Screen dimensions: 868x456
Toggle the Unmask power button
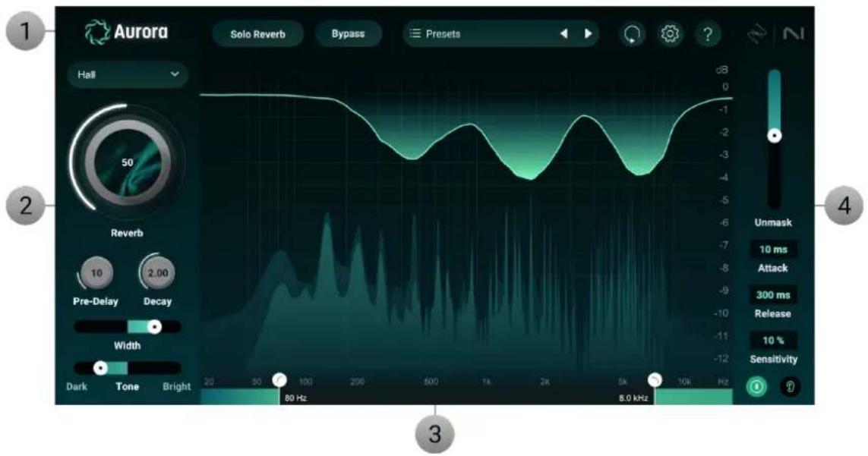756,386
